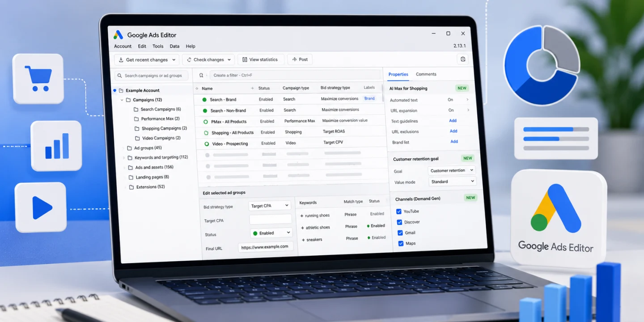Screen dimensions: 644x322
Task: Open the Data menu
Action: 174,46
